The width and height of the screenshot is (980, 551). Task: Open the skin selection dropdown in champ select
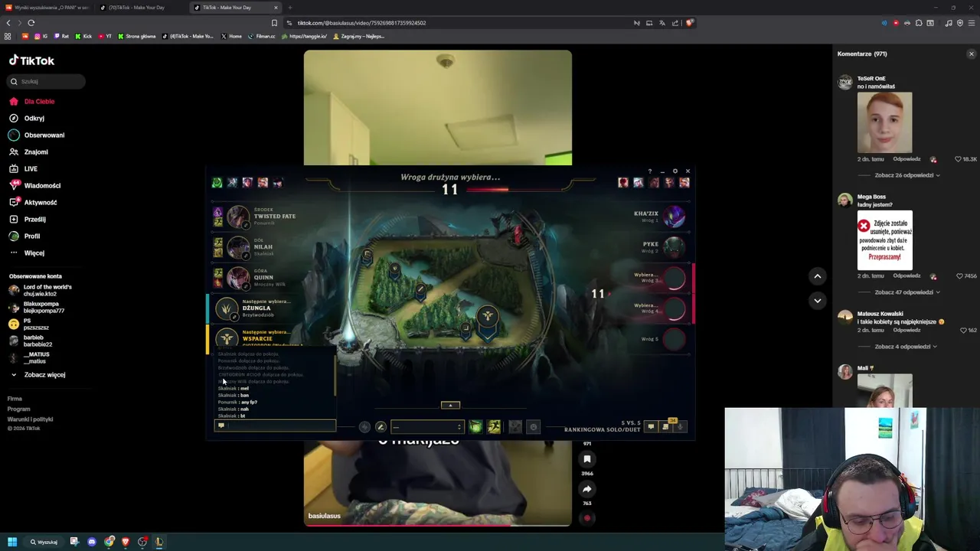click(426, 426)
